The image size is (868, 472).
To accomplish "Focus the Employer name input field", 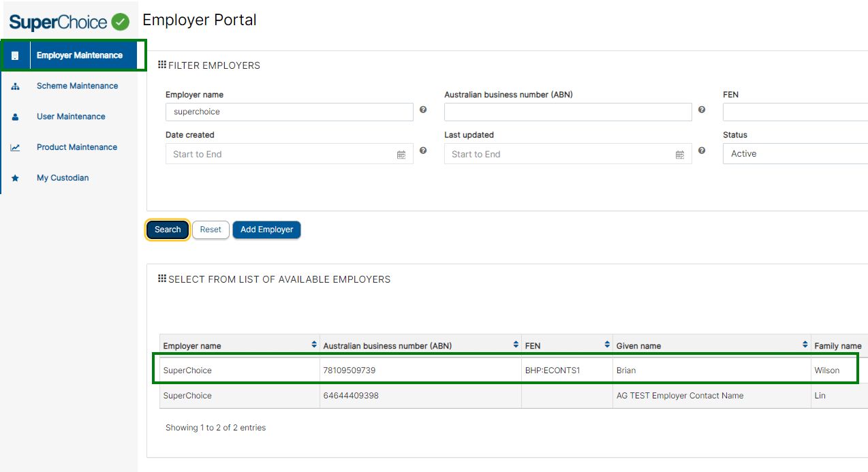I will pos(290,112).
